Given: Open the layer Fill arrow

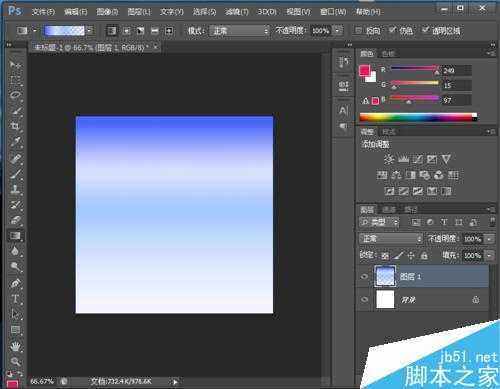Looking at the screenshot, I should click(489, 256).
